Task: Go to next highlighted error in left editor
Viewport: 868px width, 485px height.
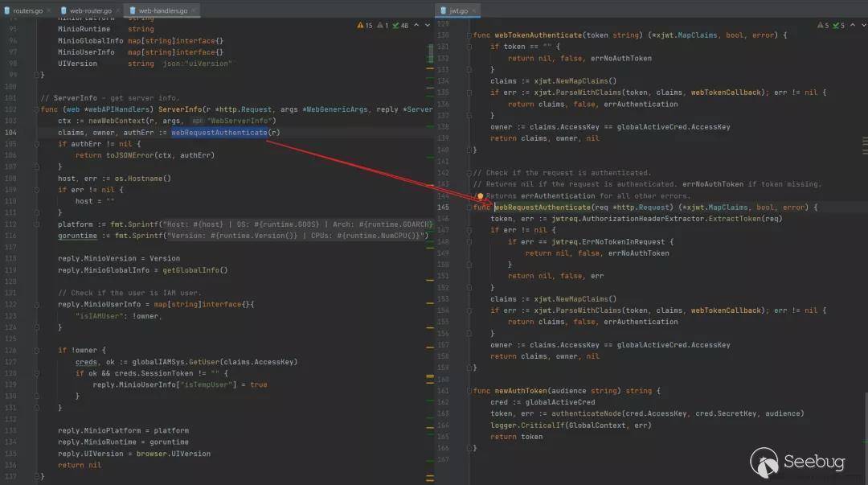Action: point(426,26)
